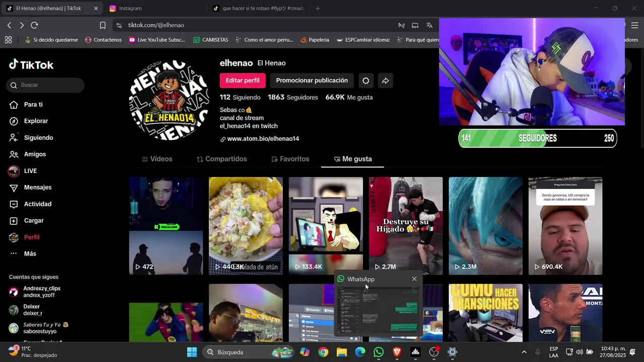
Task: Open the Cargar upload page
Action: (x=34, y=221)
